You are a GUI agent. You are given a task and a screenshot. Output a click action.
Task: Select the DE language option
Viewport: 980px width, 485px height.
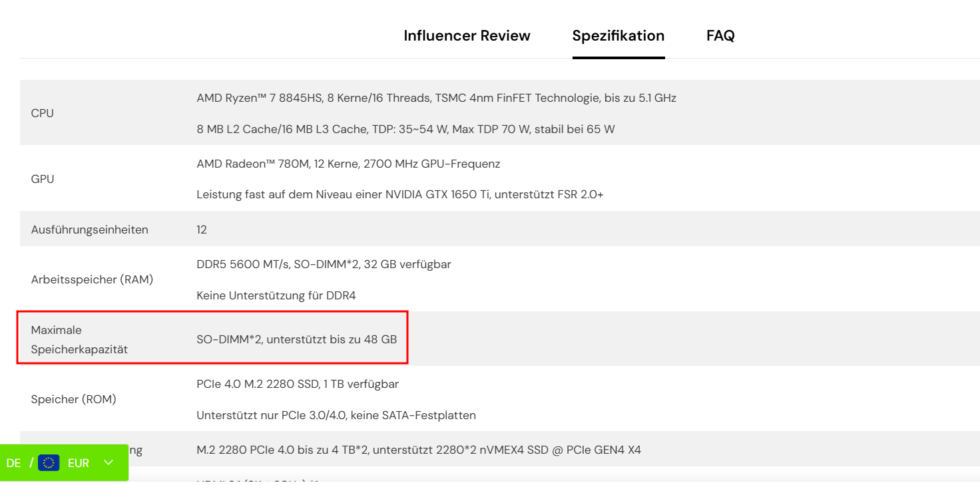13,463
